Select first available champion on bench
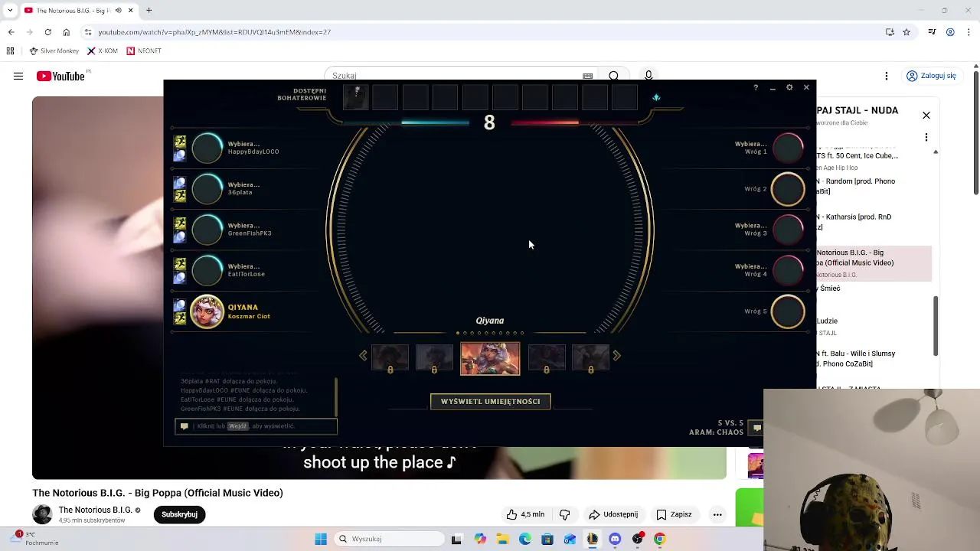Screen dimensions: 980x551 [356, 97]
